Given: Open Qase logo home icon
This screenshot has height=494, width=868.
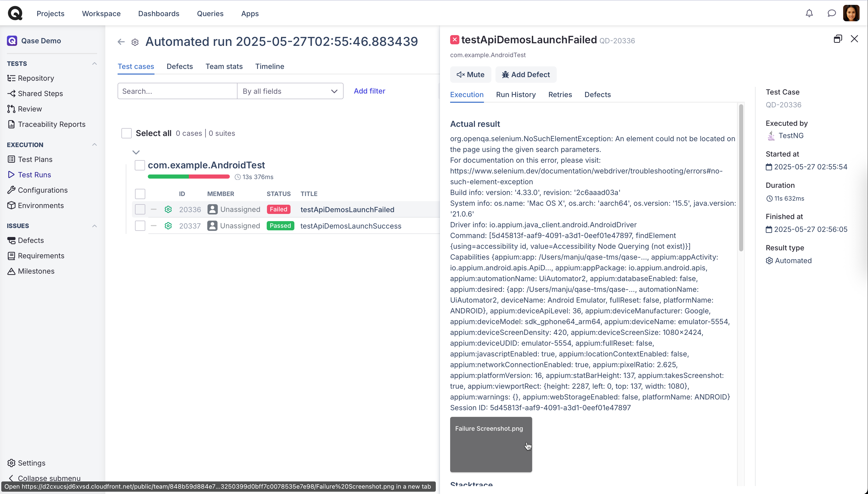Looking at the screenshot, I should 15,13.
